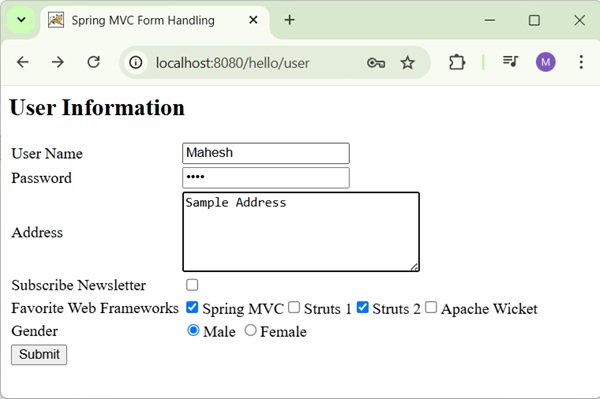Go forward to the next page
This screenshot has height=399, width=600.
pyautogui.click(x=58, y=62)
